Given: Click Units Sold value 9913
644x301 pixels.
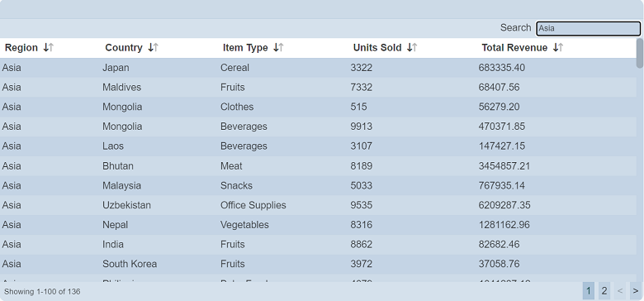Looking at the screenshot, I should [x=362, y=127].
